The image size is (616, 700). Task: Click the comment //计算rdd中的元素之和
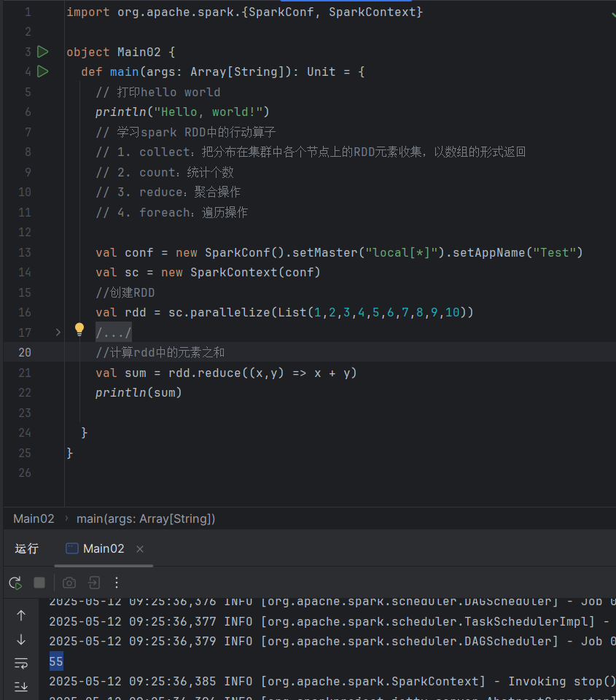(x=160, y=353)
